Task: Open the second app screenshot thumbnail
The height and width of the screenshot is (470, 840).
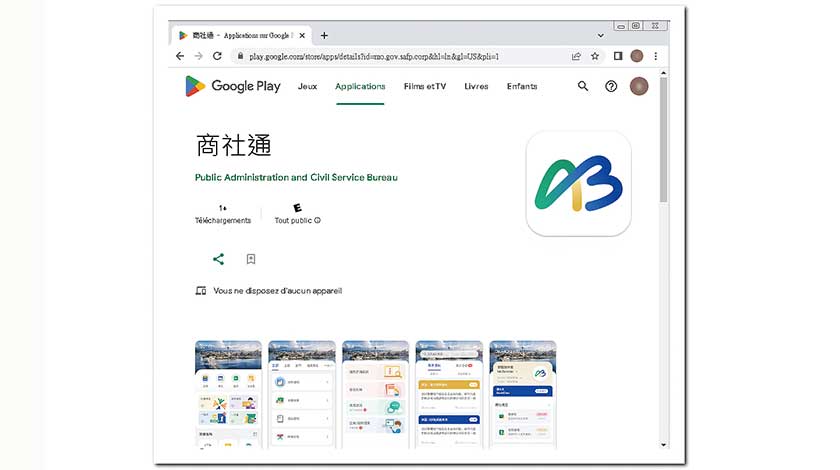Action: click(302, 394)
